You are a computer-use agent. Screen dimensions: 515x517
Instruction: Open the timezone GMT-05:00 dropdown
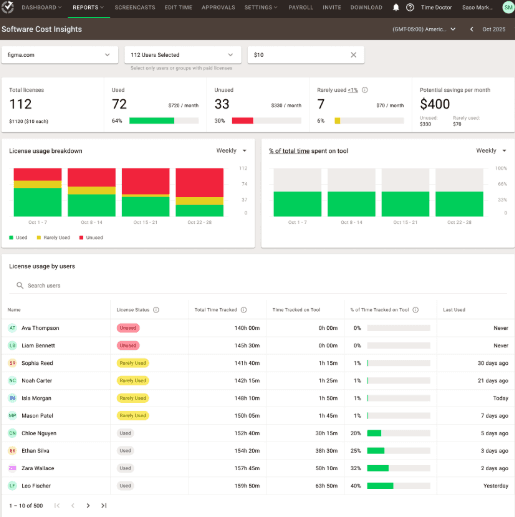(x=424, y=29)
